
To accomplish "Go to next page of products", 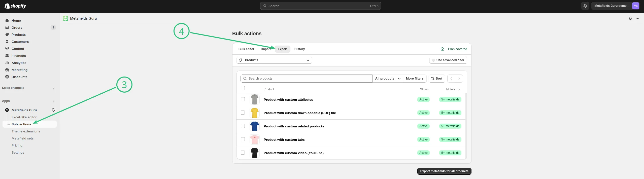I will pyautogui.click(x=459, y=79).
